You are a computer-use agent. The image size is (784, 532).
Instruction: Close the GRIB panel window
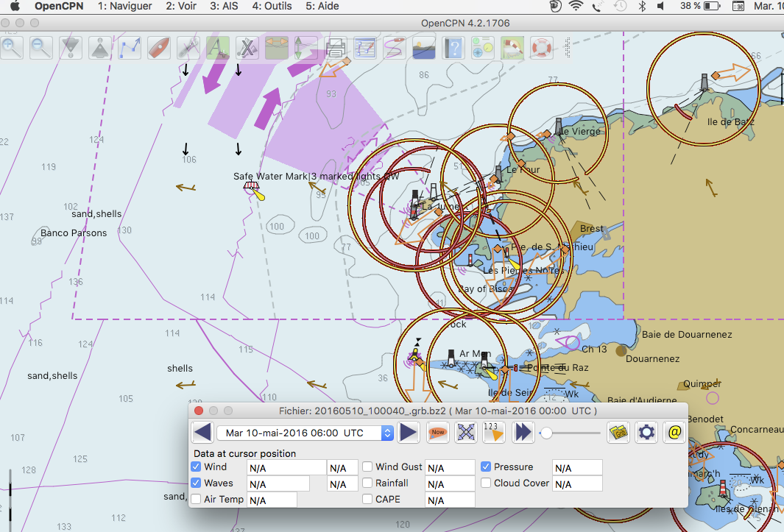coord(199,411)
